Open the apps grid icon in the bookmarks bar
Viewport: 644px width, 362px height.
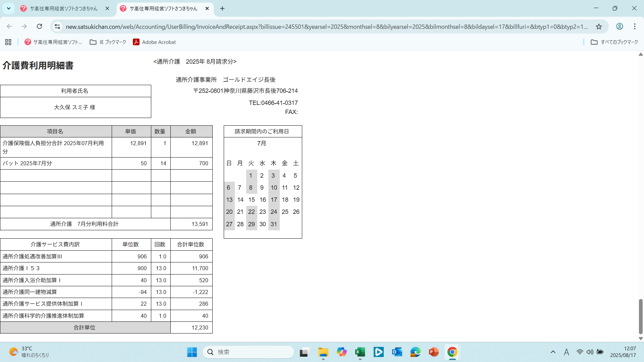tap(8, 42)
